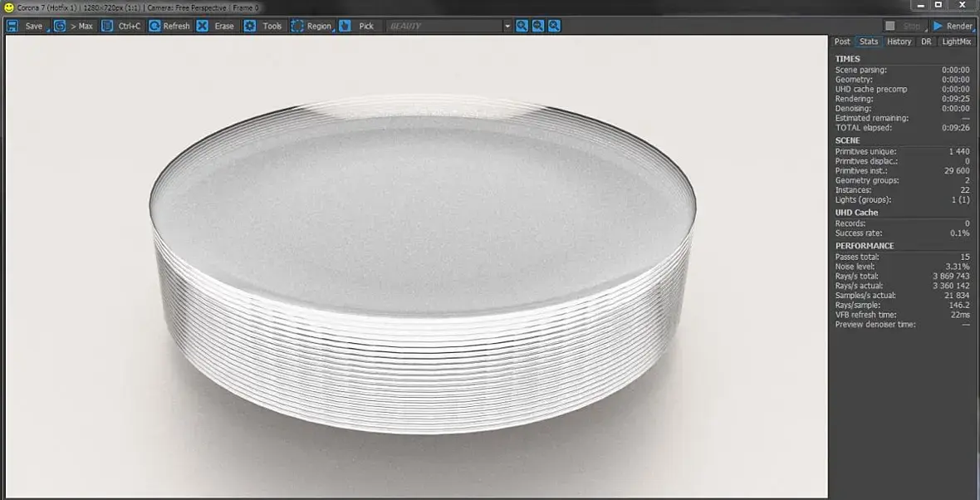The height and width of the screenshot is (500, 980).
Task: Minimize the Corona frame buffer window
Action: (x=921, y=5)
